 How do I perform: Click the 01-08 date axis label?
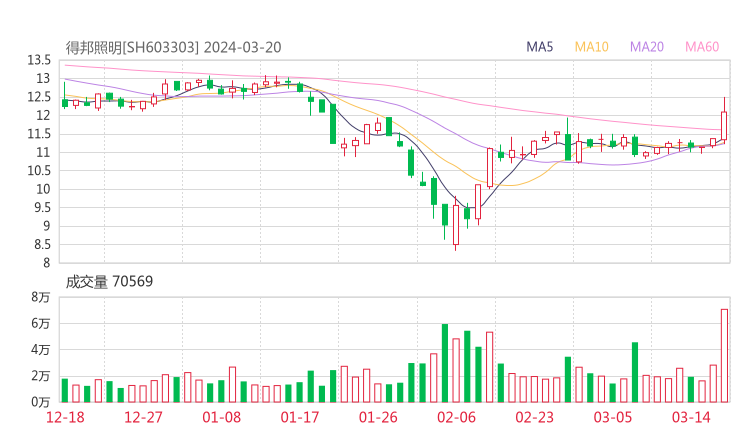click(221, 417)
